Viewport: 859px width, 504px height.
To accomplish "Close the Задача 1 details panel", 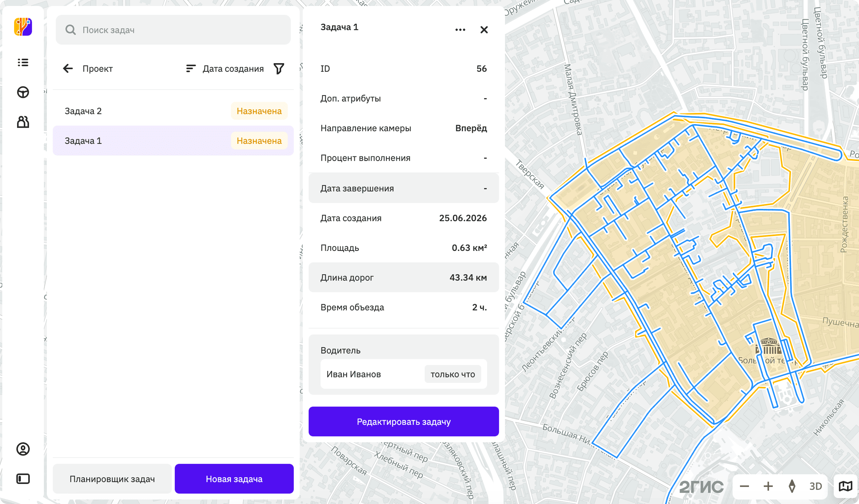I will click(484, 30).
